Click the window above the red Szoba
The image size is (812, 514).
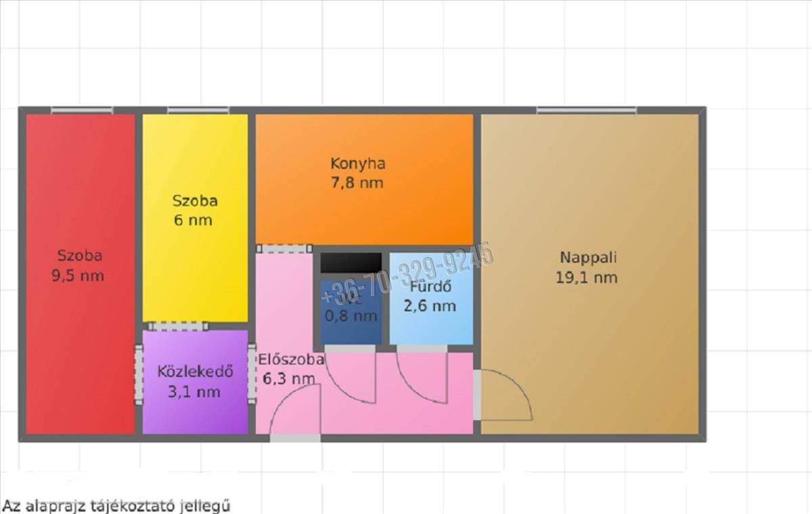click(82, 110)
